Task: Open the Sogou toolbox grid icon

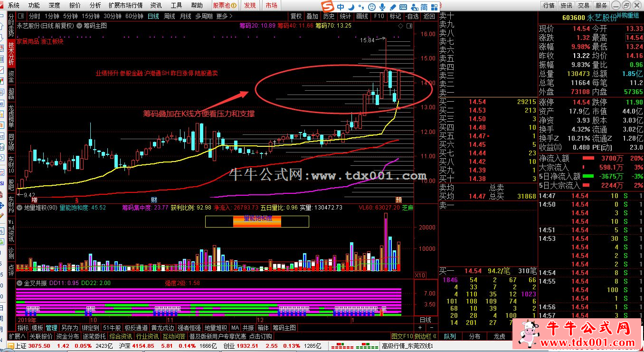Action: pos(435,7)
